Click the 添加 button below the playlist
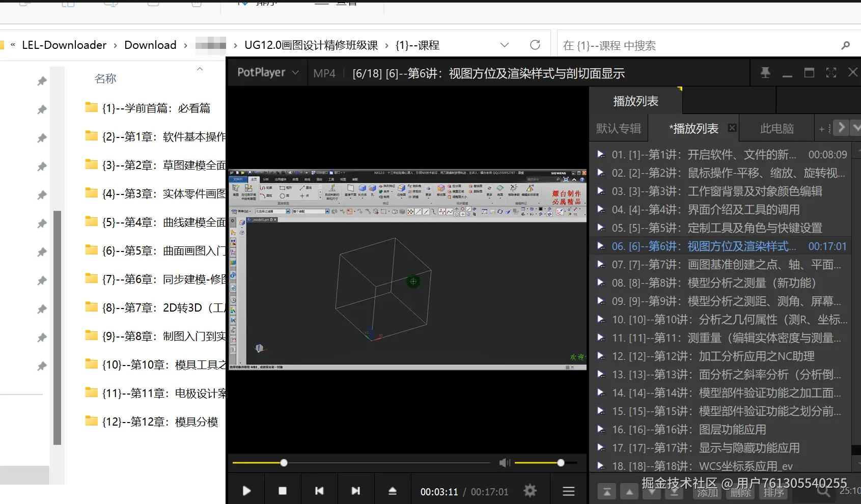Viewport: 861px width, 504px height. click(x=707, y=492)
